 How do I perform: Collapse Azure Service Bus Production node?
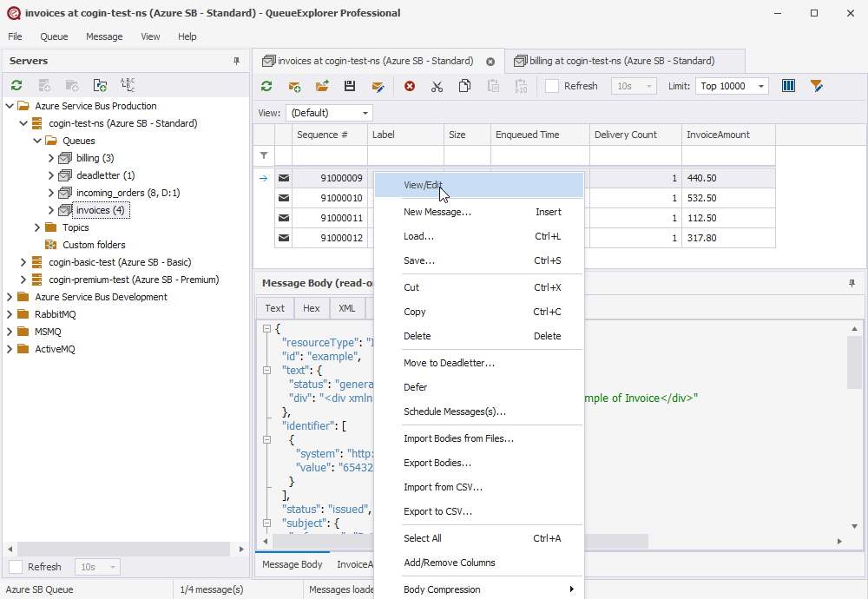pyautogui.click(x=10, y=106)
